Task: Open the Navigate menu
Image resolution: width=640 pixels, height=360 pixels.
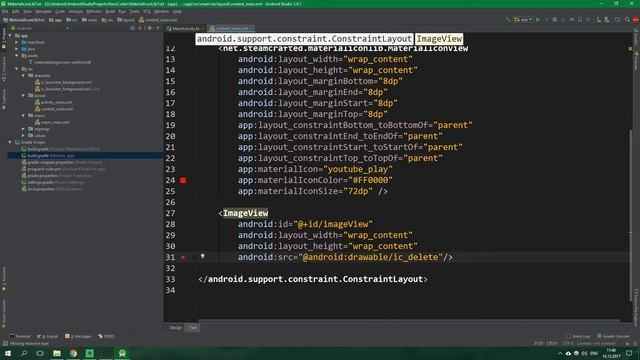Action: [x=43, y=11]
